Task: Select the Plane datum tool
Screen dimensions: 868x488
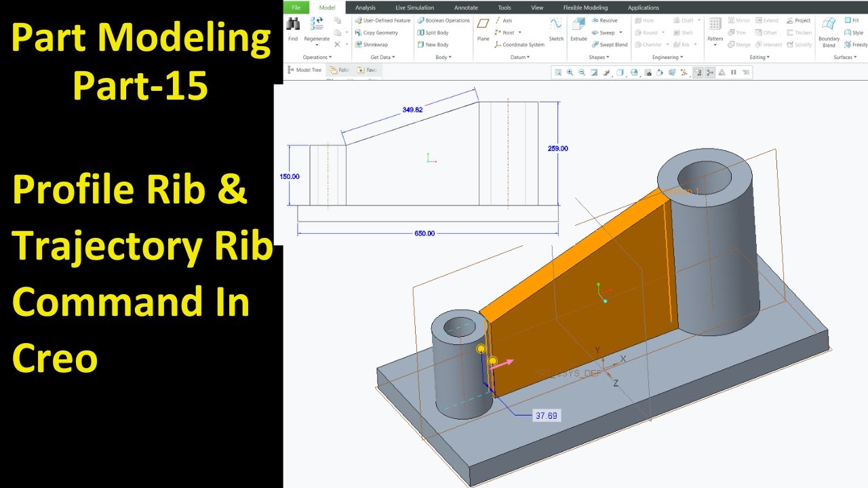Action: [483, 28]
